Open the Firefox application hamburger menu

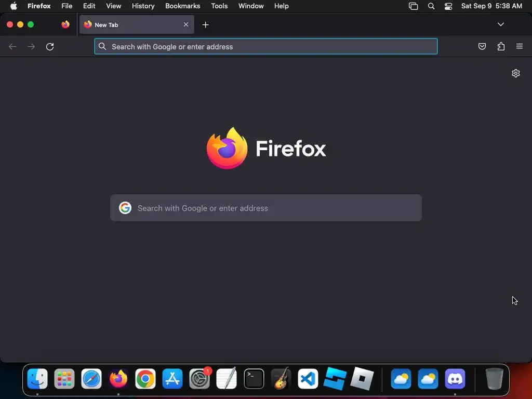(x=520, y=46)
